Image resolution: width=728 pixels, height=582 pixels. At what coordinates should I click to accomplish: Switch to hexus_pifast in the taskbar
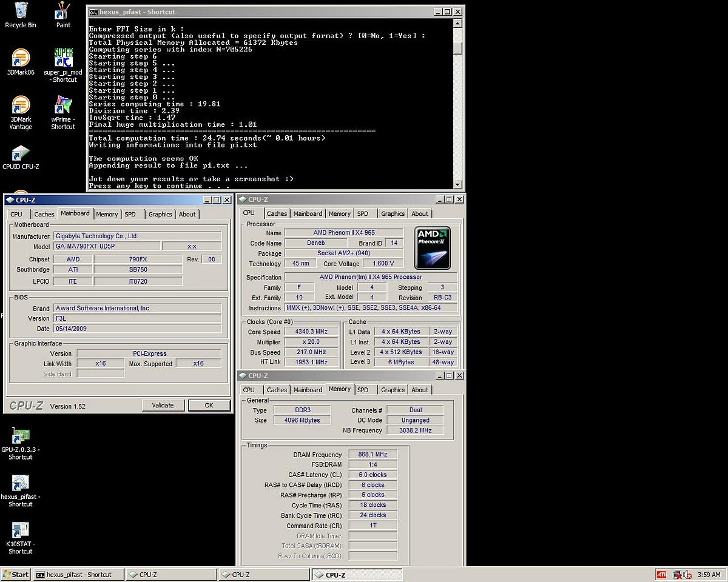coord(78,575)
